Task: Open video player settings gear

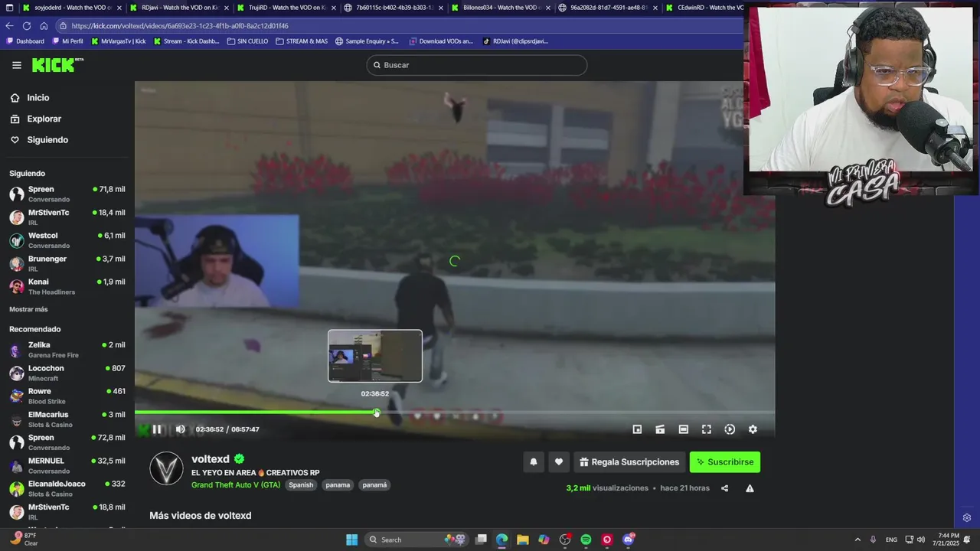Action: click(753, 429)
